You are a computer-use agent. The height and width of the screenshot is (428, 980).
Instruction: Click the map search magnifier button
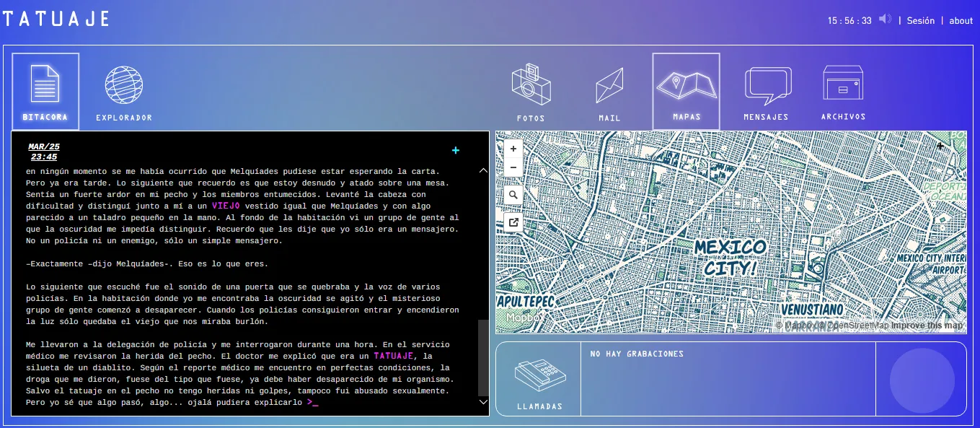513,195
